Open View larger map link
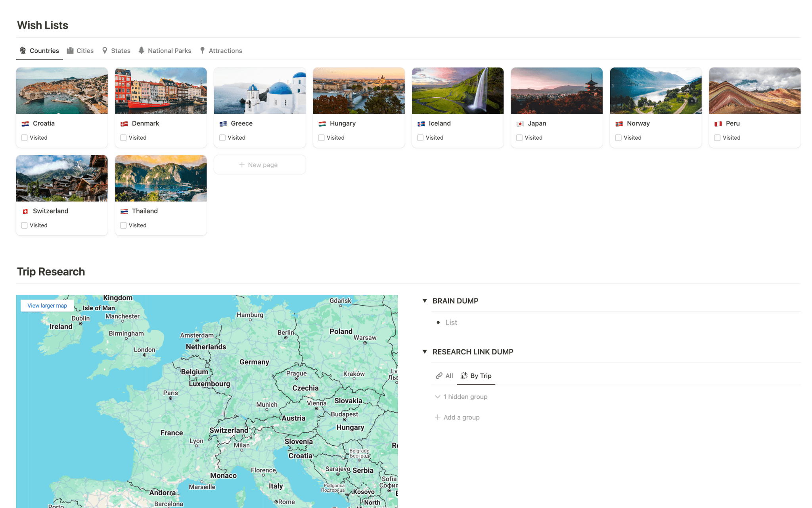The height and width of the screenshot is (508, 812). coord(47,306)
